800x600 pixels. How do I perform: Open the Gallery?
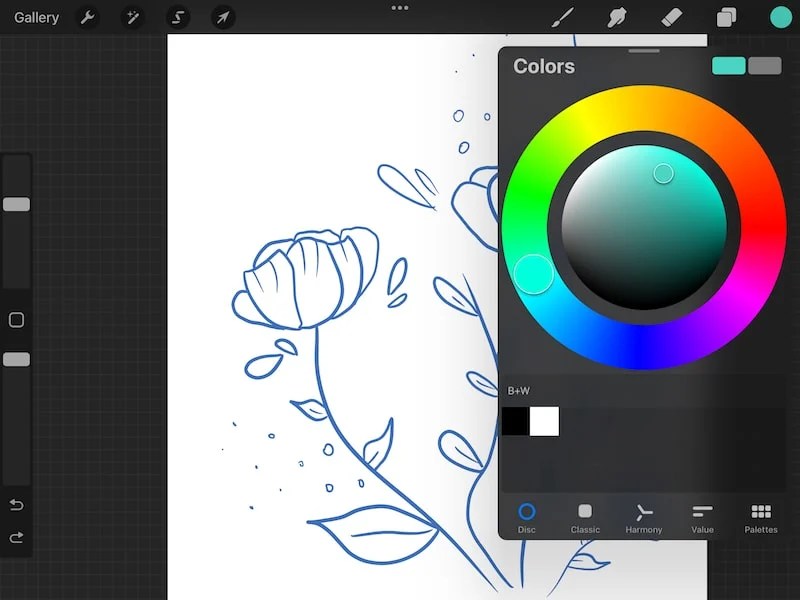(35, 17)
